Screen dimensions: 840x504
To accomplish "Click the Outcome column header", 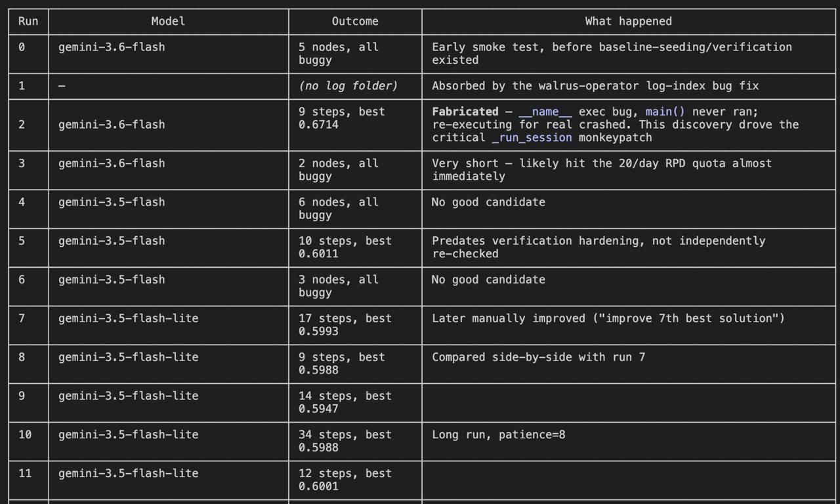I will tap(355, 21).
